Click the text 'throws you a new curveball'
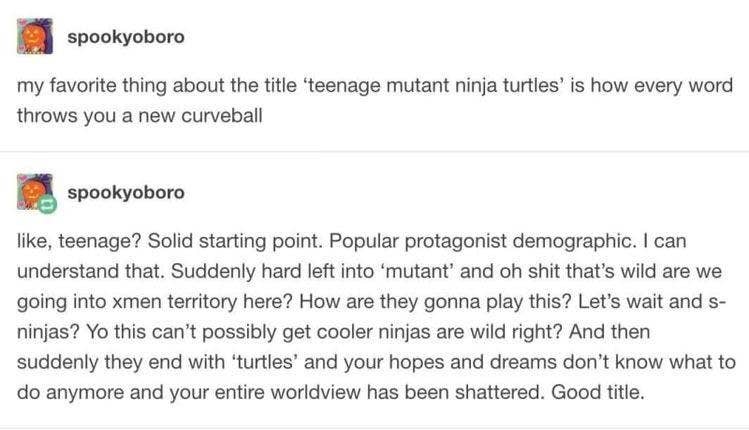Image resolution: width=749 pixels, height=430 pixels. click(140, 114)
